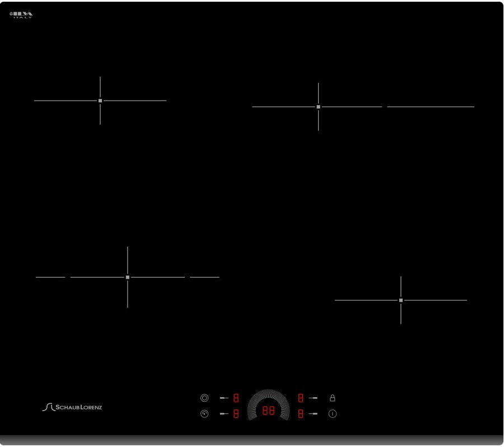Select the upper-left red zone digit
The width and height of the screenshot is (504, 447).
236,398
